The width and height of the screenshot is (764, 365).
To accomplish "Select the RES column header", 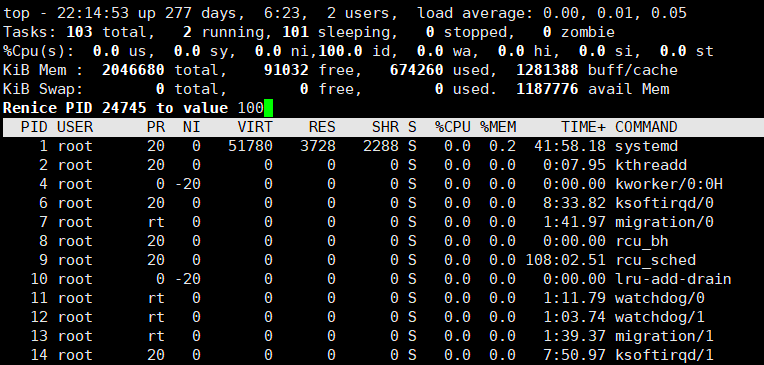I will pyautogui.click(x=322, y=127).
